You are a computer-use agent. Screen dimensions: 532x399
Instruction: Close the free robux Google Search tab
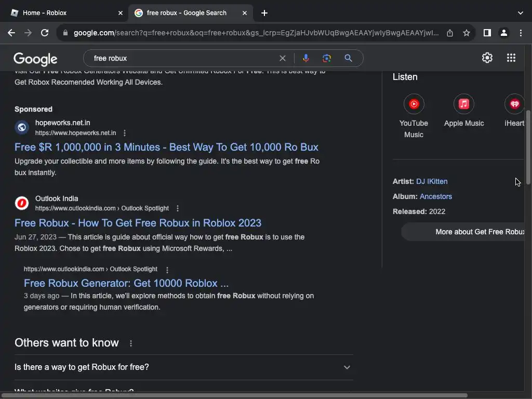click(x=245, y=13)
